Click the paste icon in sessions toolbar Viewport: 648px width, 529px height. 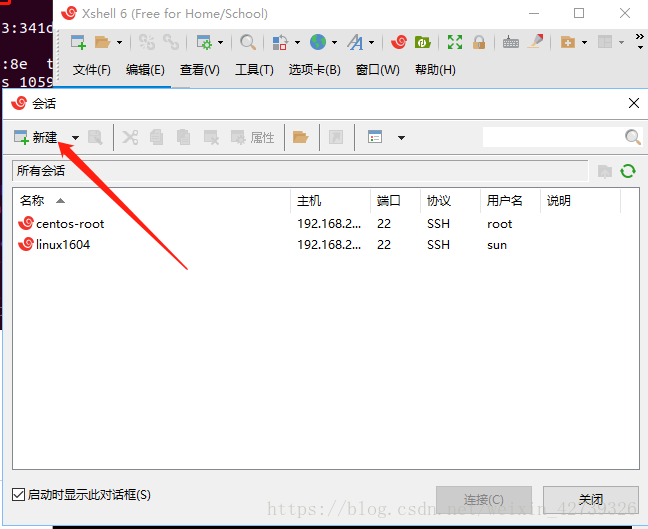pos(183,137)
